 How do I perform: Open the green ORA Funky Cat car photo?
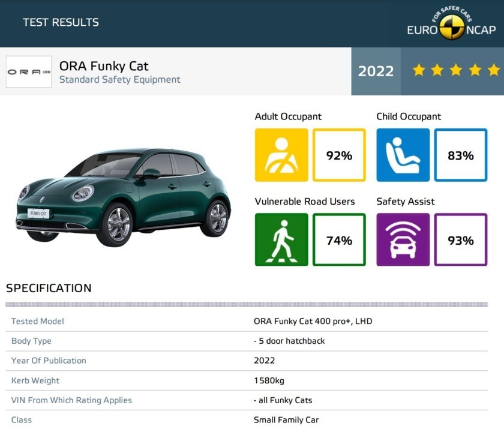click(x=124, y=197)
